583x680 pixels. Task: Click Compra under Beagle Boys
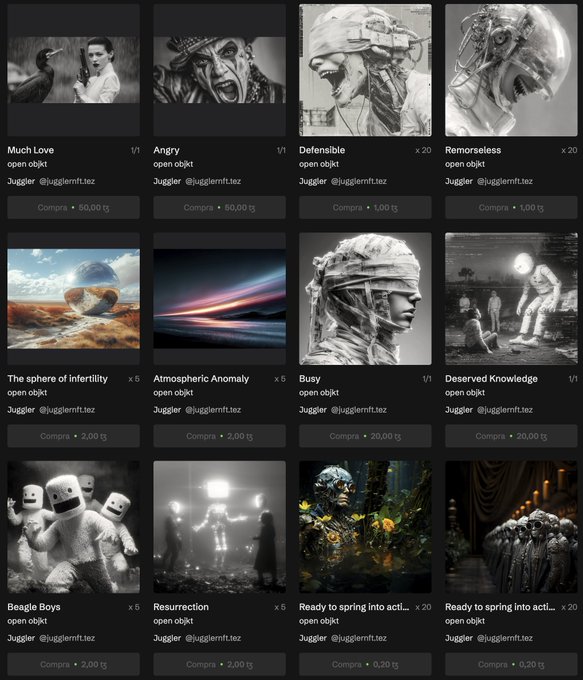coord(73,664)
